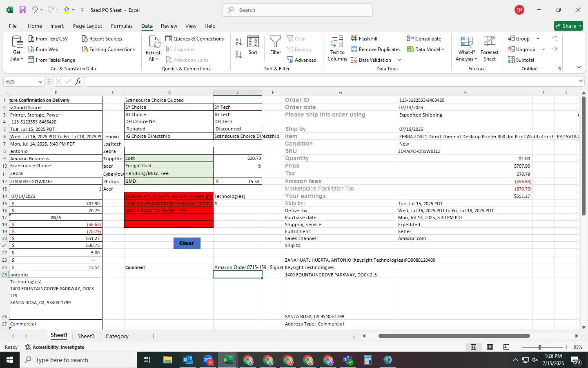Click the formula bar input
588x368 pixels.
pos(331,81)
